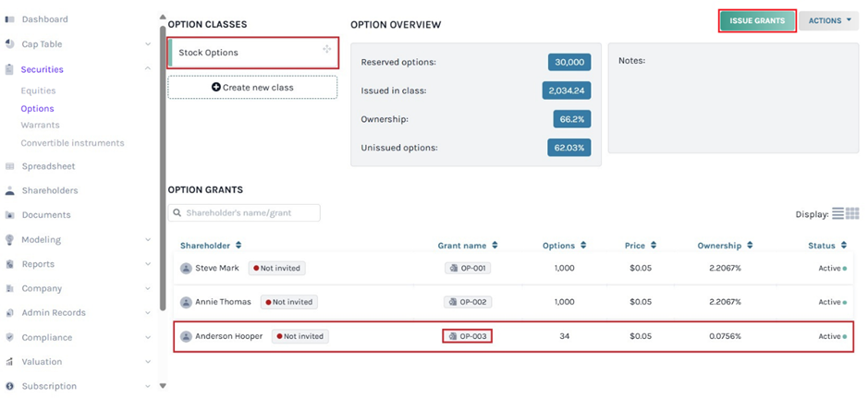Click Create new class button

(x=252, y=88)
